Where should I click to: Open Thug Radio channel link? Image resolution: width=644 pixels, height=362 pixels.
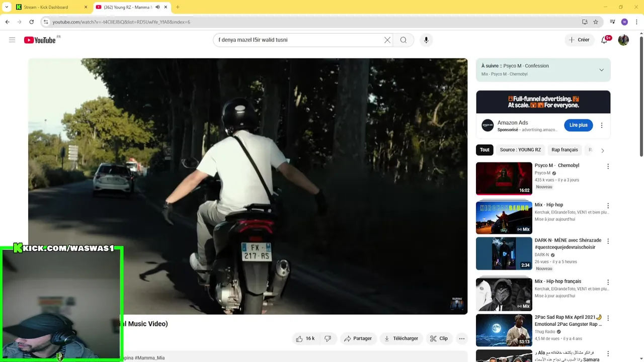tap(545, 332)
